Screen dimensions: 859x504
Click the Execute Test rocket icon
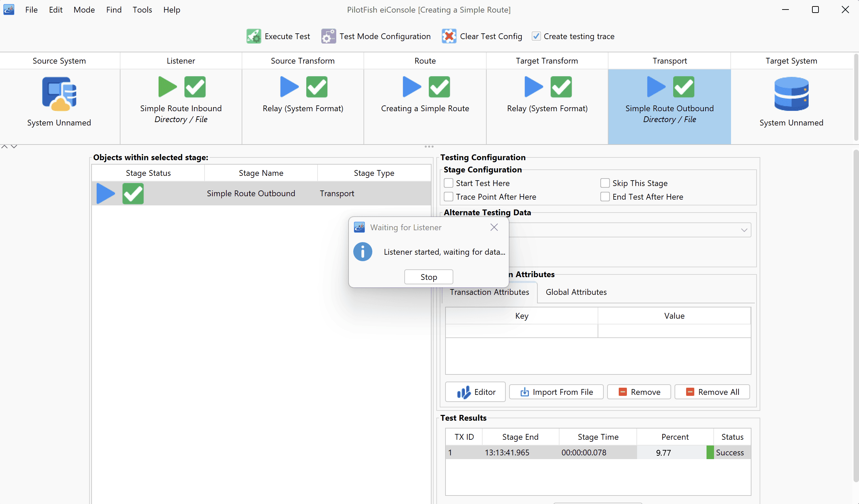[x=254, y=36]
